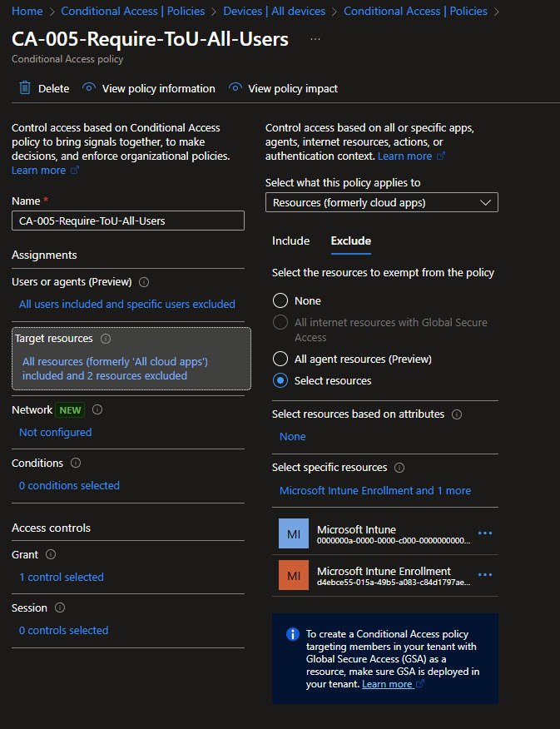Go to Home in the breadcrumb
560x729 pixels.
pyautogui.click(x=27, y=12)
